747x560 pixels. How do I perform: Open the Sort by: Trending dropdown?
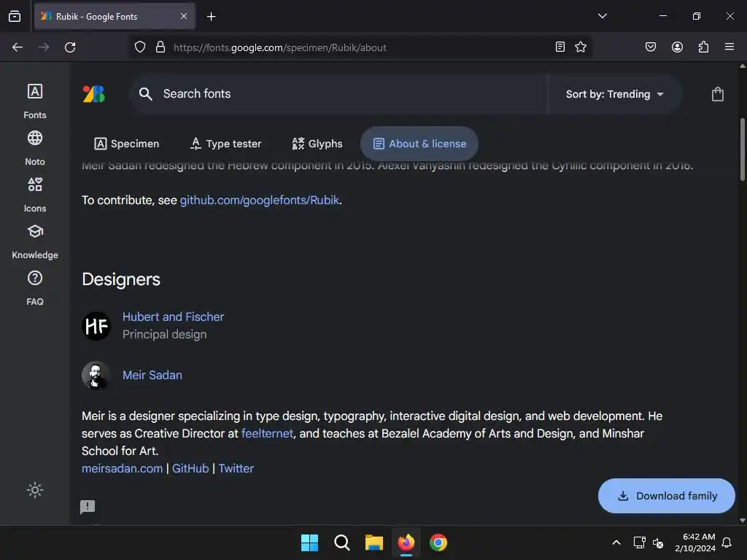point(614,94)
